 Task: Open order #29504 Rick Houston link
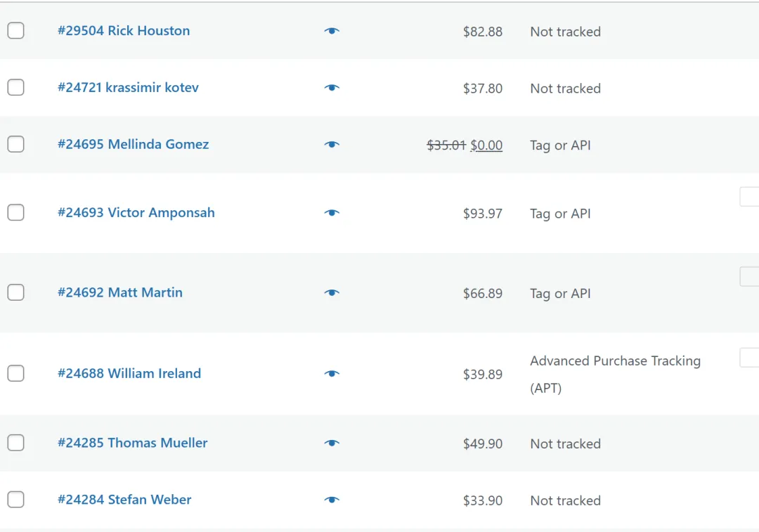124,31
